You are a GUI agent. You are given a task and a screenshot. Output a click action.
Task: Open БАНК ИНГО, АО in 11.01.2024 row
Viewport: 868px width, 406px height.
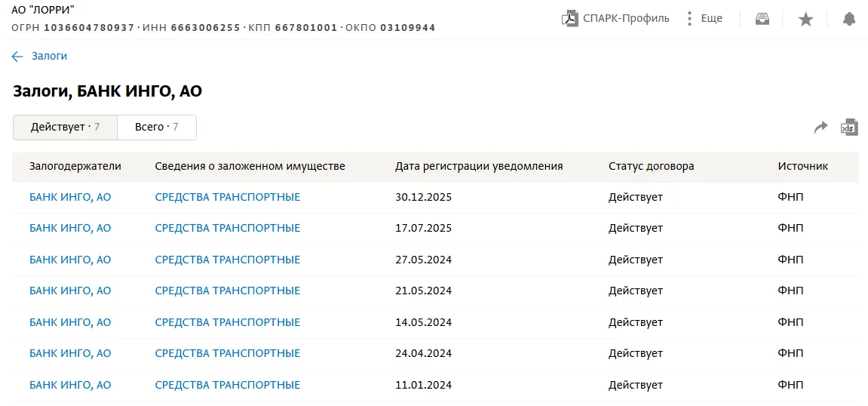[70, 385]
